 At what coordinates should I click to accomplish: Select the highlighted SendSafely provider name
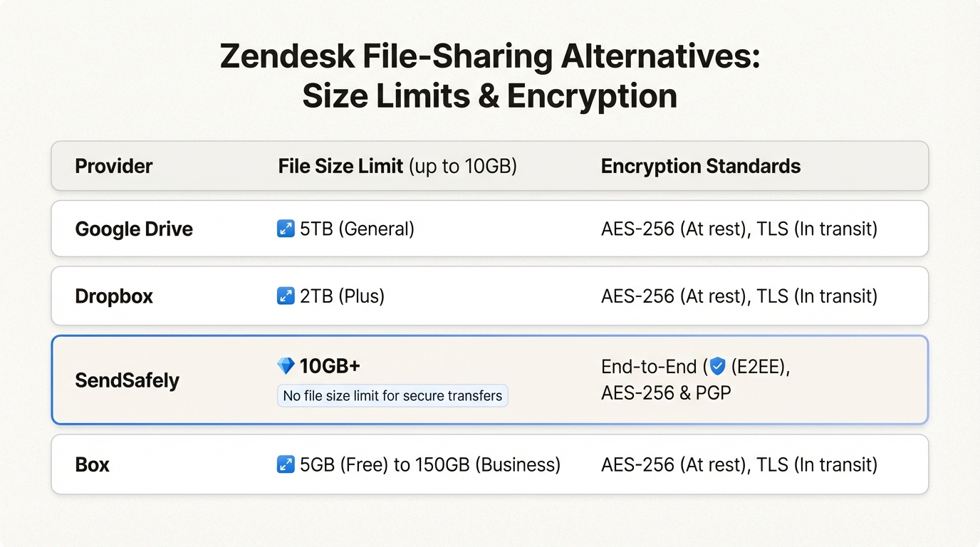pyautogui.click(x=127, y=380)
